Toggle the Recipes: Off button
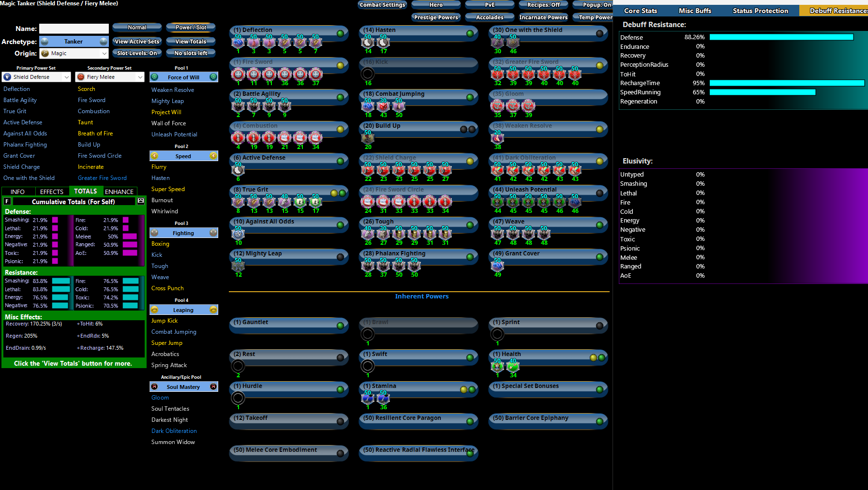 click(x=543, y=5)
